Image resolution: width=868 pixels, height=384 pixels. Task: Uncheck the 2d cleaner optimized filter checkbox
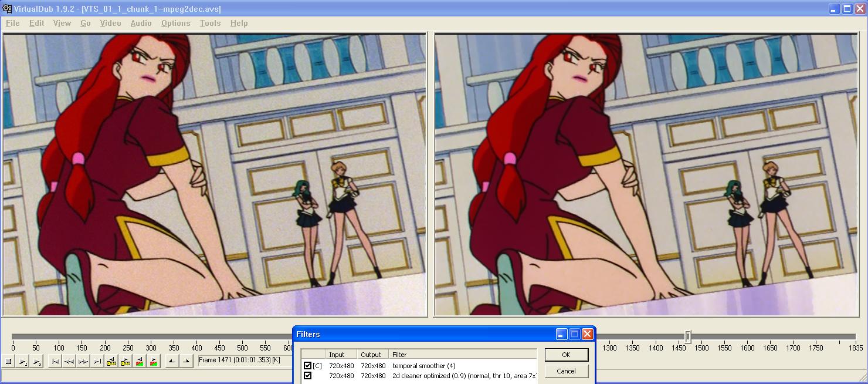tap(307, 376)
